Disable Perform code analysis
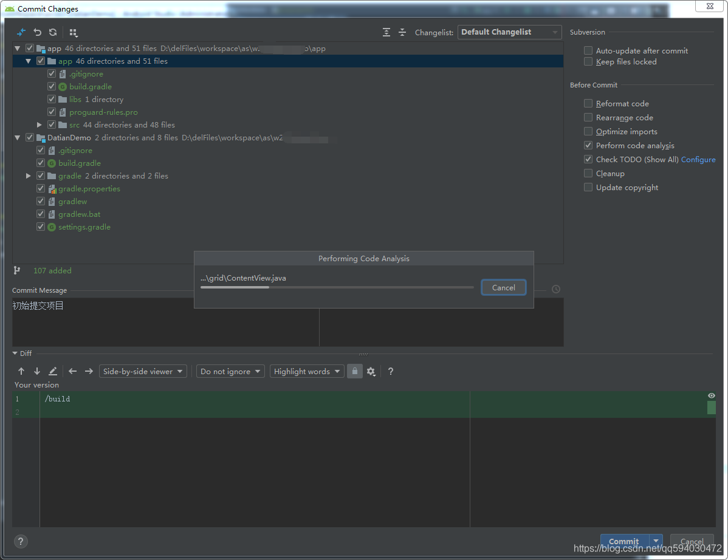The width and height of the screenshot is (728, 560). (588, 145)
